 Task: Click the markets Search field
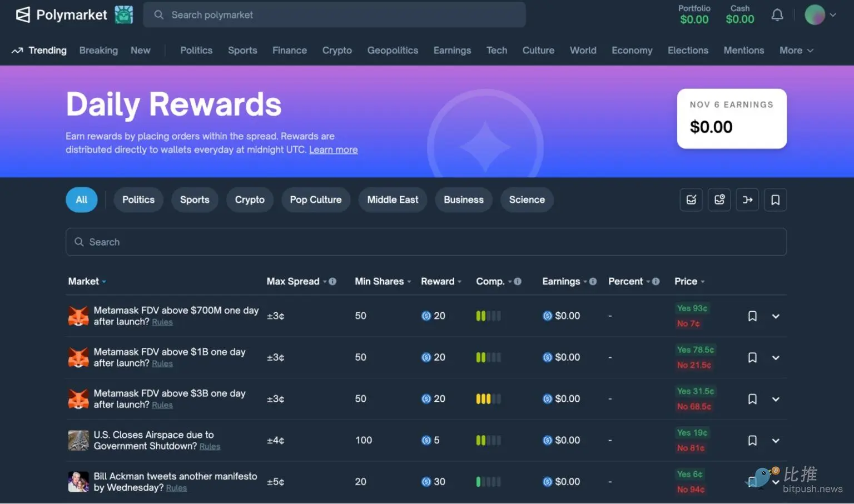click(426, 242)
